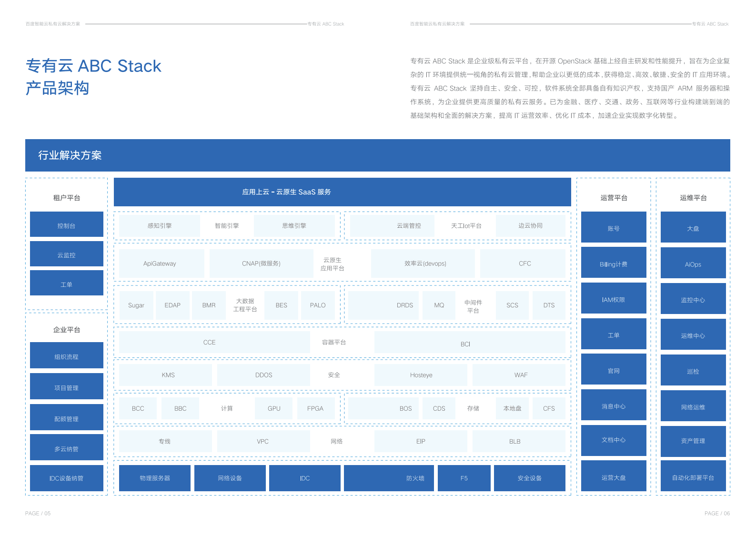Select the 云监控 block
The width and height of the screenshot is (756, 537).
[x=67, y=254]
